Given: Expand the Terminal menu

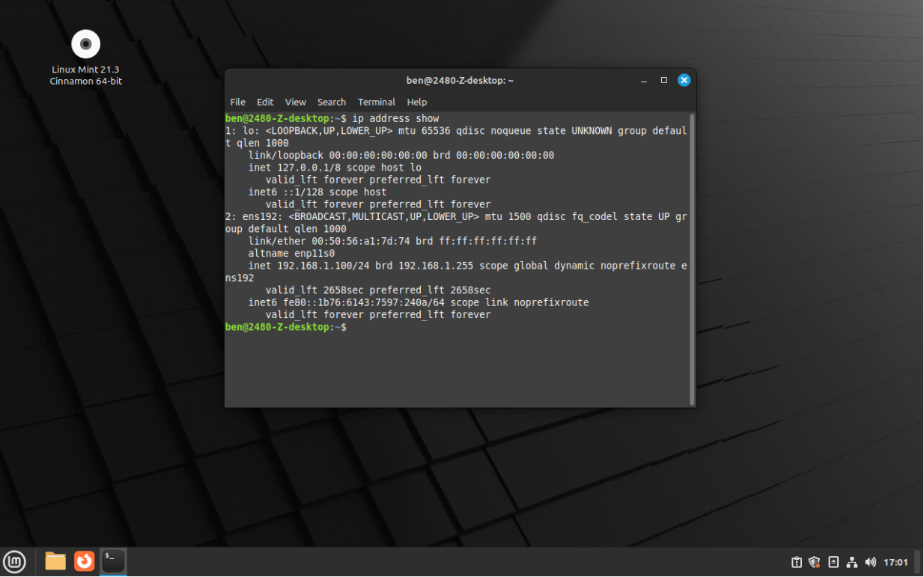Looking at the screenshot, I should (376, 102).
